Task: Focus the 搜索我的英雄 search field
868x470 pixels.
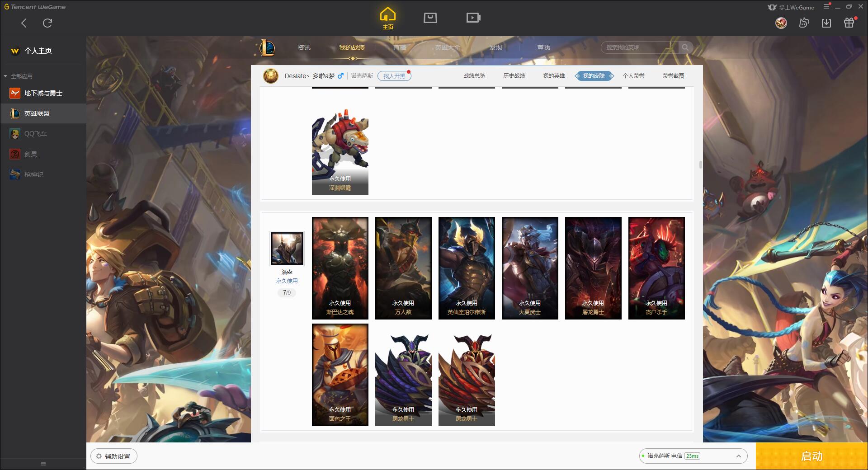Action: pos(640,47)
